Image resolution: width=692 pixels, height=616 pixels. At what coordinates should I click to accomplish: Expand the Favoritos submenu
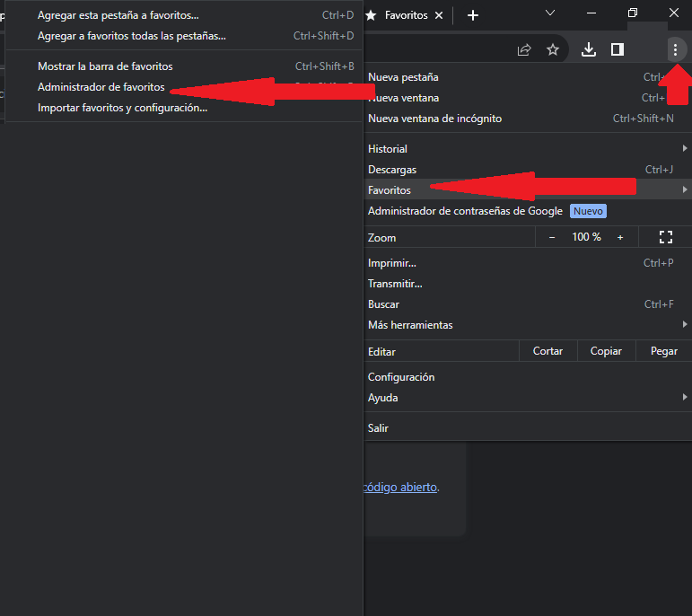coord(528,189)
